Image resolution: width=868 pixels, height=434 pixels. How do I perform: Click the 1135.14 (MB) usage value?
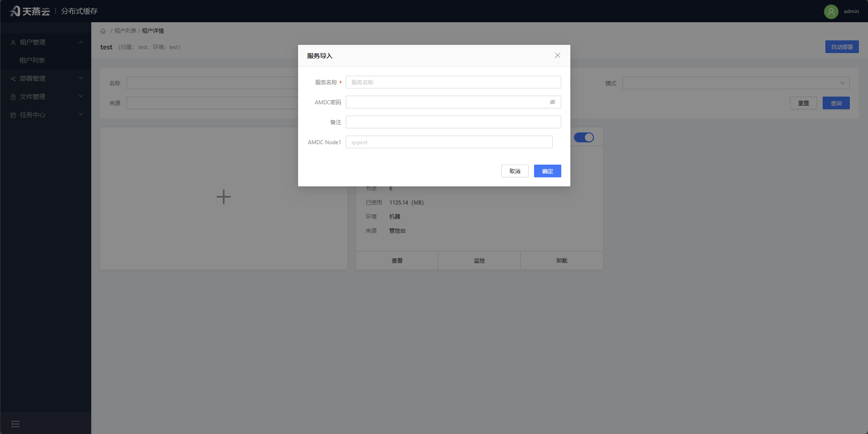coord(407,203)
